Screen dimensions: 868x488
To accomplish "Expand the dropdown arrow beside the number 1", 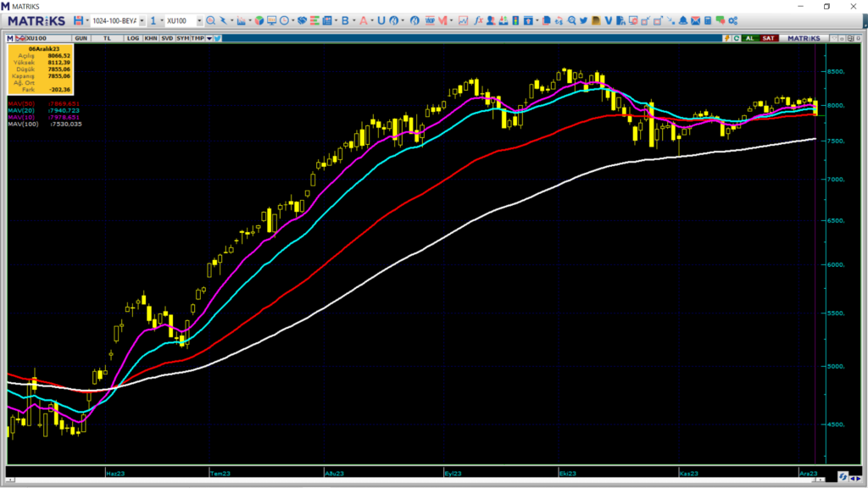I will [x=162, y=20].
